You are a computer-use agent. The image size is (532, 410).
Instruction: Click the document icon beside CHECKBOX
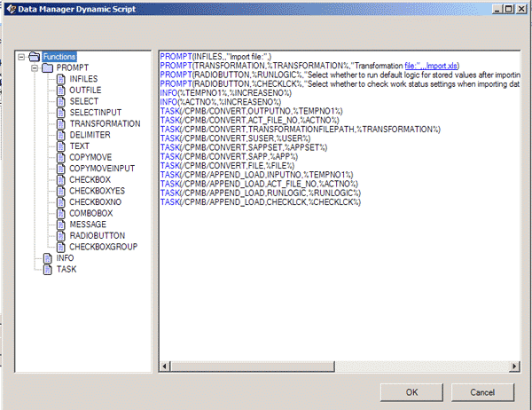click(x=61, y=180)
